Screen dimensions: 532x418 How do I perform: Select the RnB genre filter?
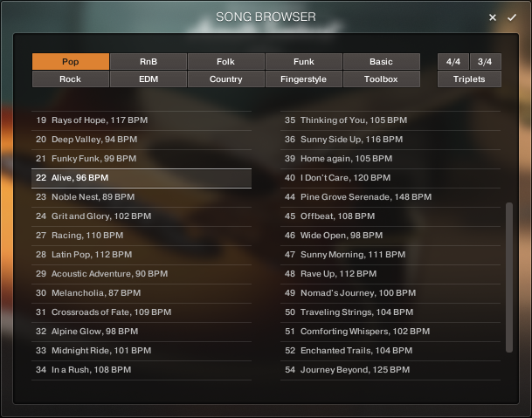[x=149, y=61]
